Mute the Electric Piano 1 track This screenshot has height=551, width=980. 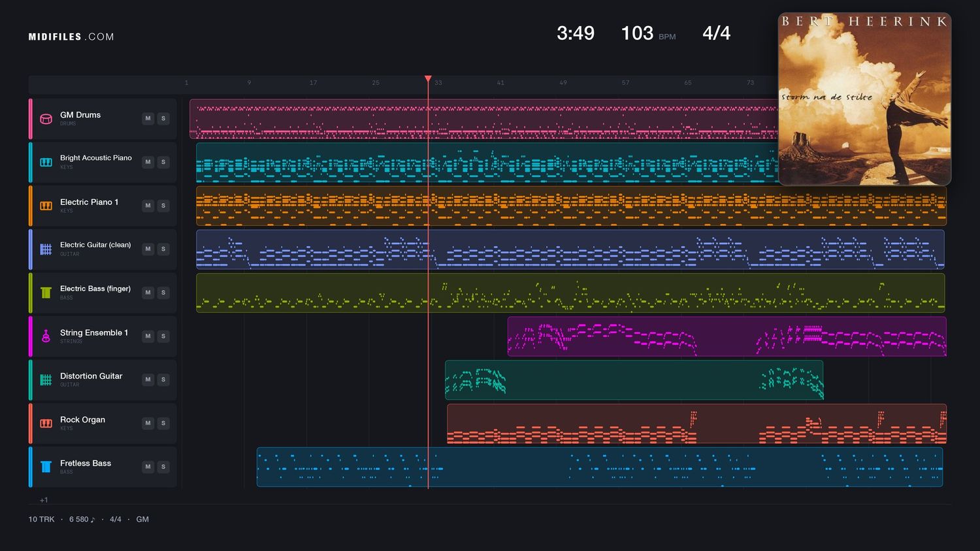tap(148, 206)
